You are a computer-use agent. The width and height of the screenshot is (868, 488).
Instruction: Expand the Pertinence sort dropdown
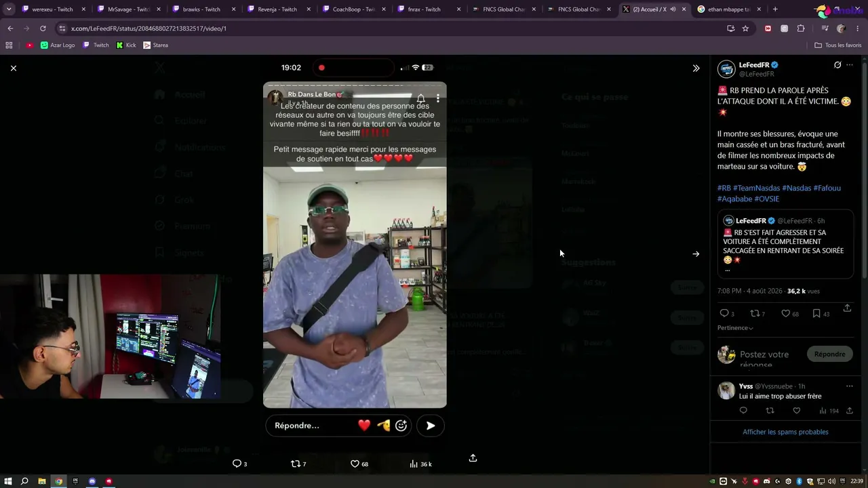pyautogui.click(x=736, y=328)
